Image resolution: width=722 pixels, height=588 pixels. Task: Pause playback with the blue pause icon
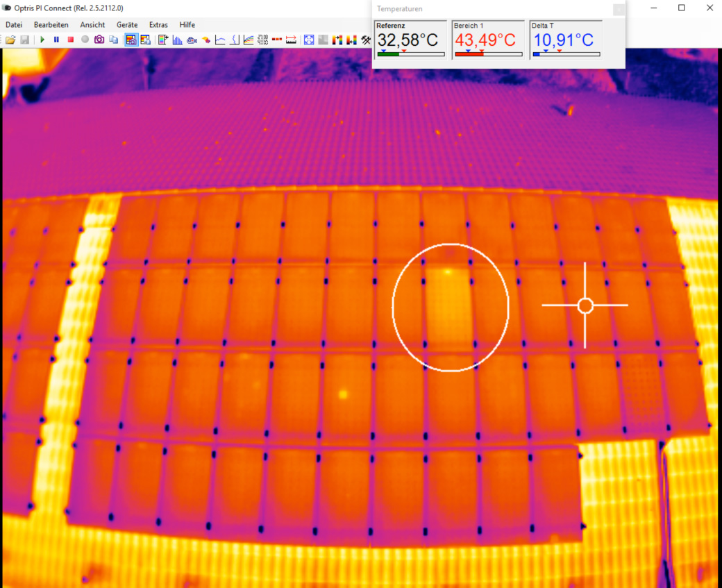56,40
